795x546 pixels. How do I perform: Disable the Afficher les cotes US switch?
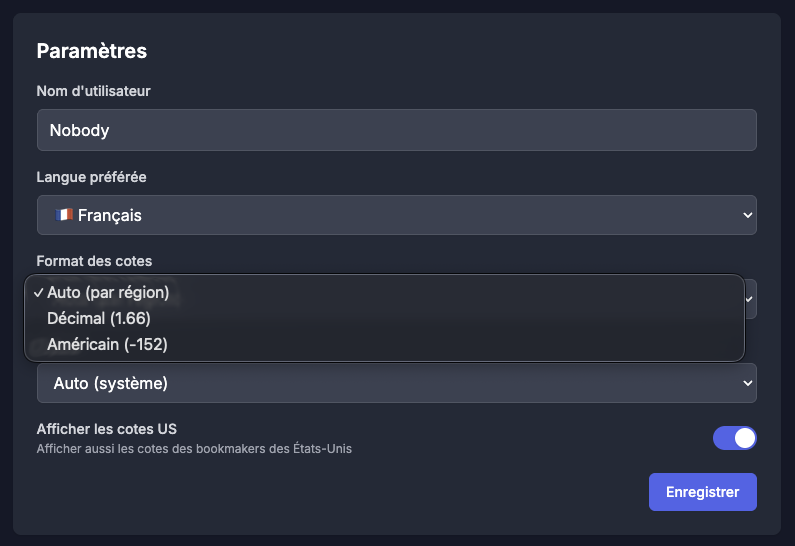[x=735, y=438]
